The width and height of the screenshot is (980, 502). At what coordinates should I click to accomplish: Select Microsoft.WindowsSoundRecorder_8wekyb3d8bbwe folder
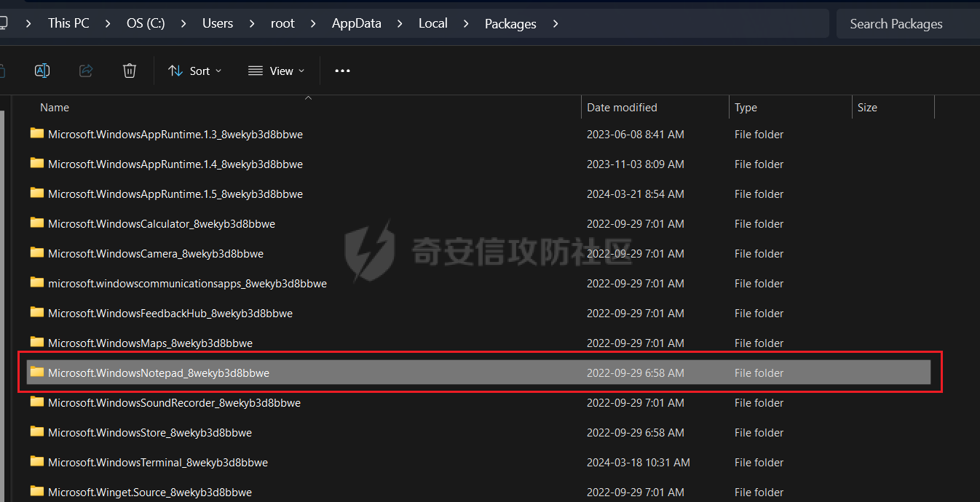(479, 402)
